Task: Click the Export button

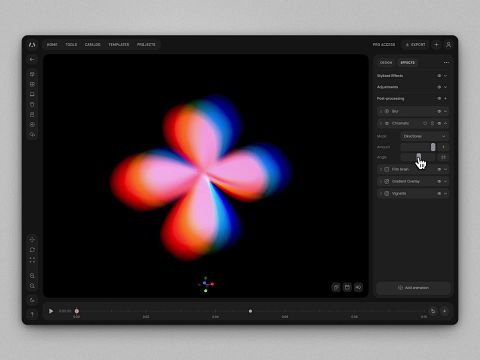Action: 416,44
